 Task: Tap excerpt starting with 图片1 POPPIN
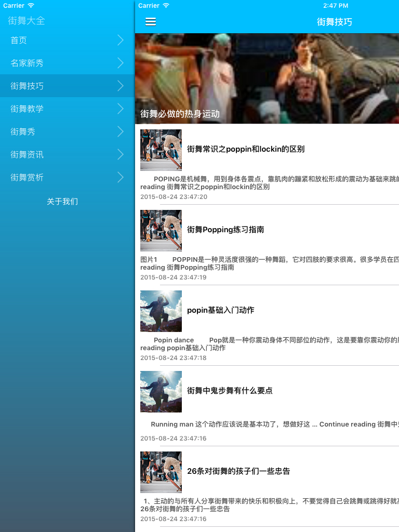(x=270, y=263)
